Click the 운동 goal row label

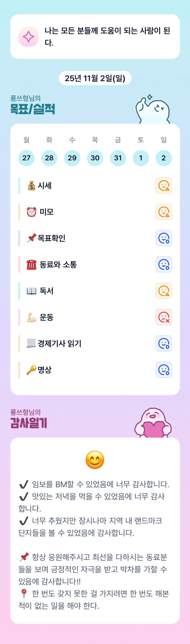(46, 317)
